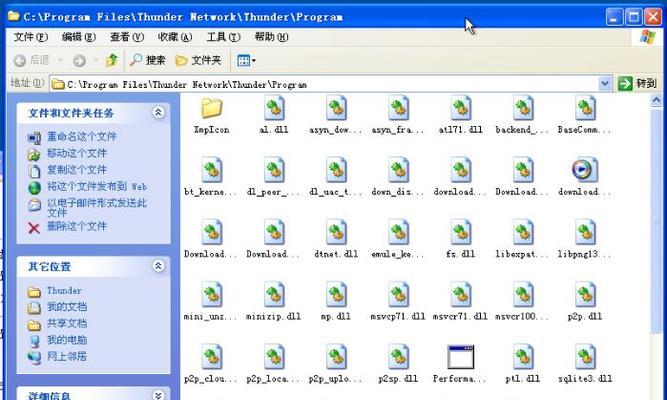Select the msvcr100... dll icon
Viewport: 667px width, 400px height.
coord(523,294)
